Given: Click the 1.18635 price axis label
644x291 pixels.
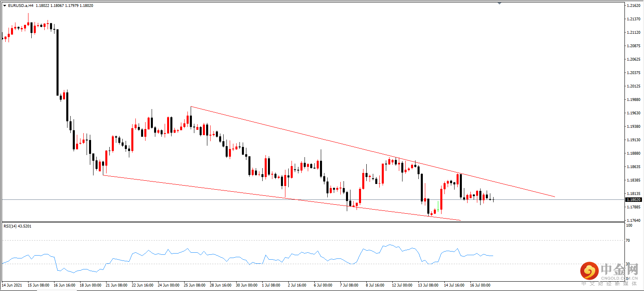Looking at the screenshot, I should pos(633,167).
